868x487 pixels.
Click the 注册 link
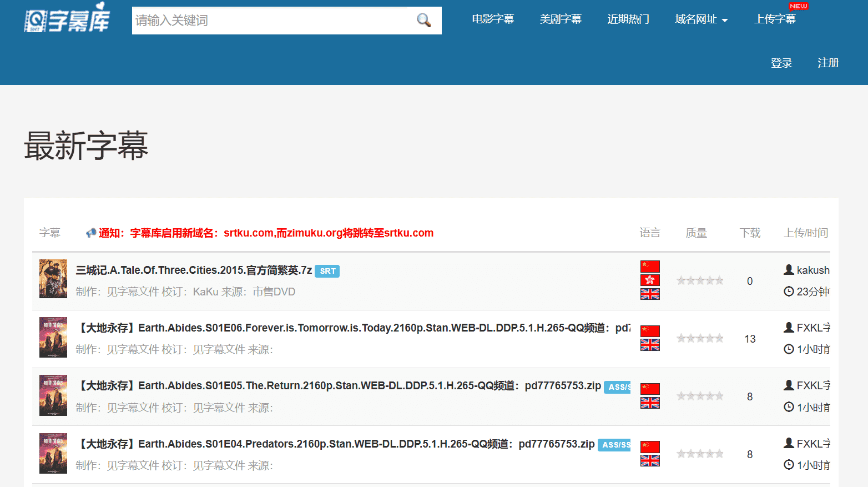coord(828,63)
